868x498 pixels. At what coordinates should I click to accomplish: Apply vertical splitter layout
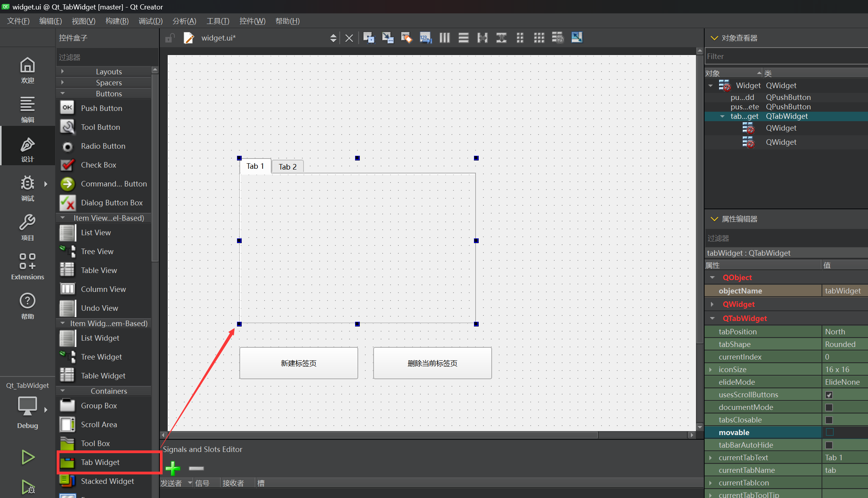click(x=501, y=38)
